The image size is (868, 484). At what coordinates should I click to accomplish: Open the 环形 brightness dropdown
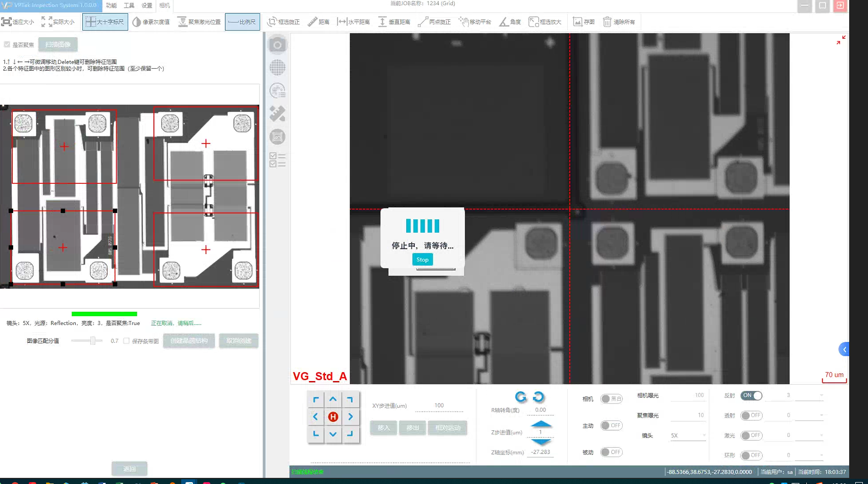point(809,455)
